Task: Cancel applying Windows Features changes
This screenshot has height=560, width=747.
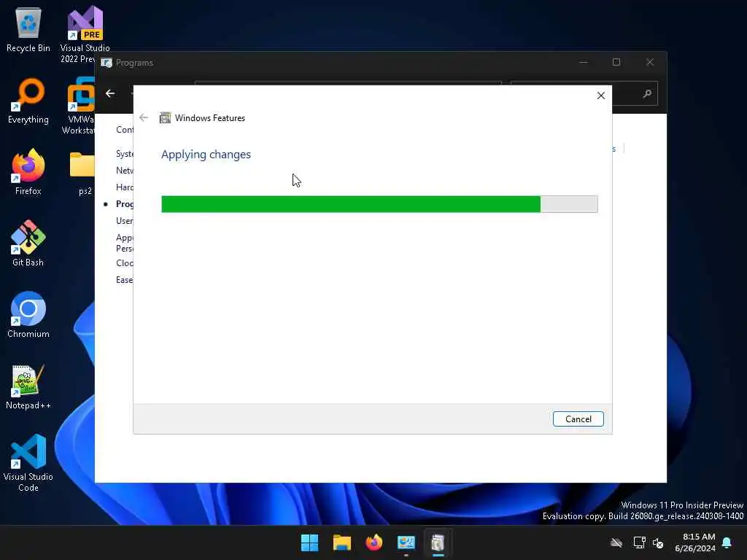Action: click(578, 419)
